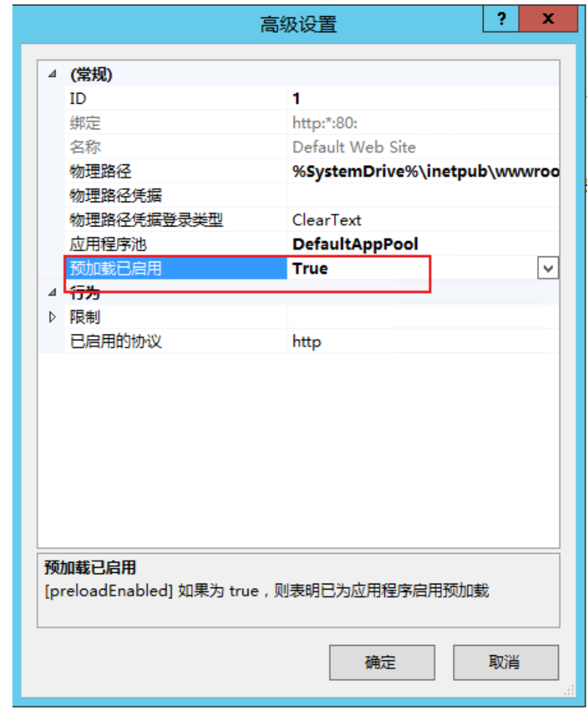
Task: Click the 取消 button
Action: point(505,662)
